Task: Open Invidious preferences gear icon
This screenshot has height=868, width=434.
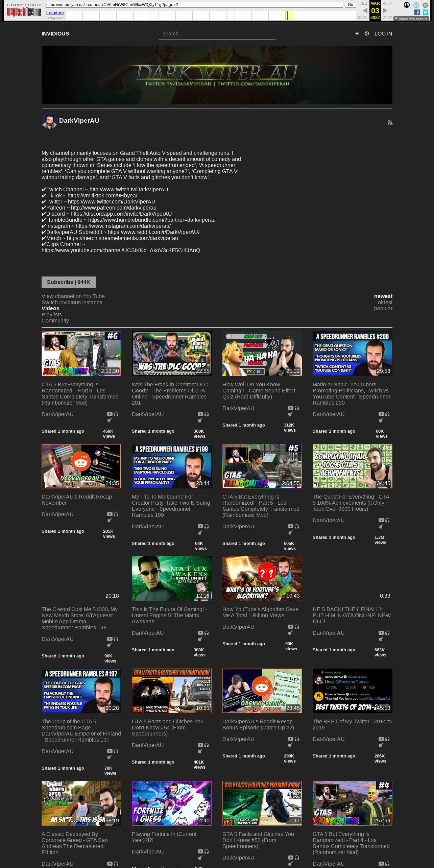Action: (x=367, y=33)
